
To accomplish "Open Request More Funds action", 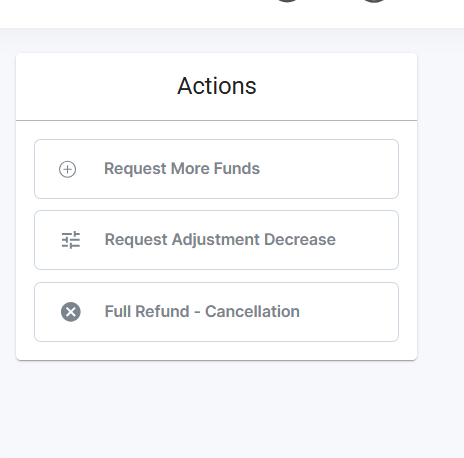I will (216, 169).
